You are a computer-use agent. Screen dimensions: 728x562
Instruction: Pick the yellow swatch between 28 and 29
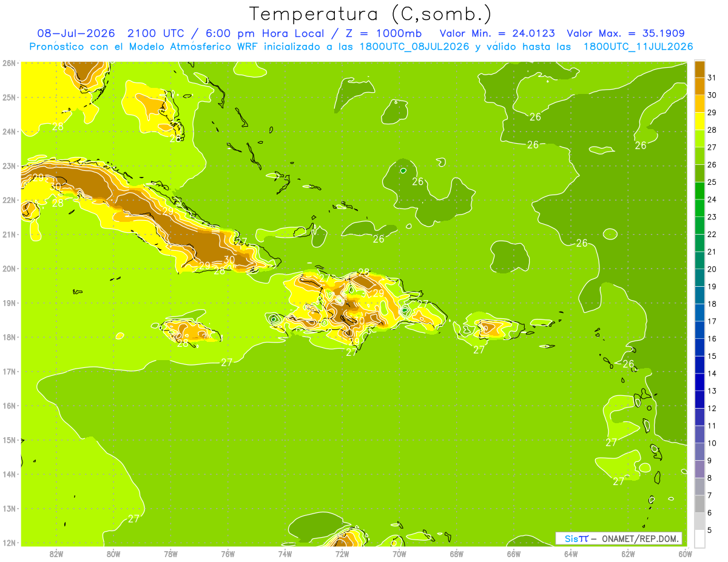pos(699,121)
